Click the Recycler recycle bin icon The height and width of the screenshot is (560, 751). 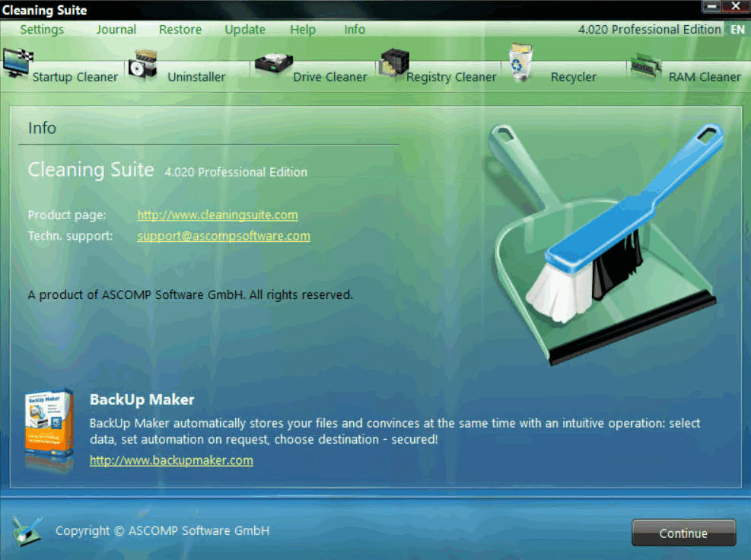pos(520,62)
